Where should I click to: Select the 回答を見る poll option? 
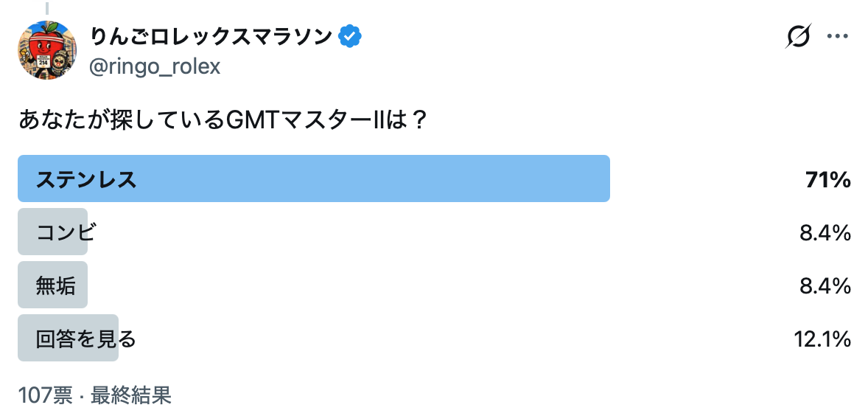pyautogui.click(x=85, y=339)
